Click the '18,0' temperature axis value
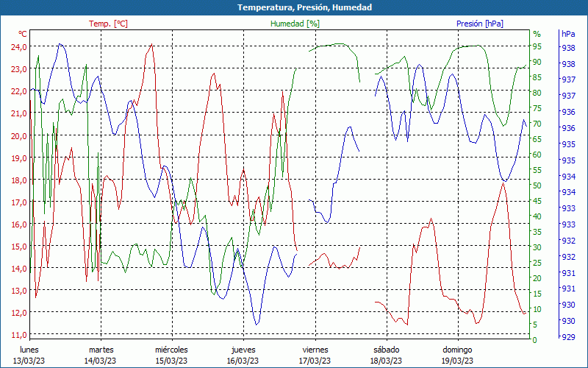This screenshot has height=368, width=588. 19,180
